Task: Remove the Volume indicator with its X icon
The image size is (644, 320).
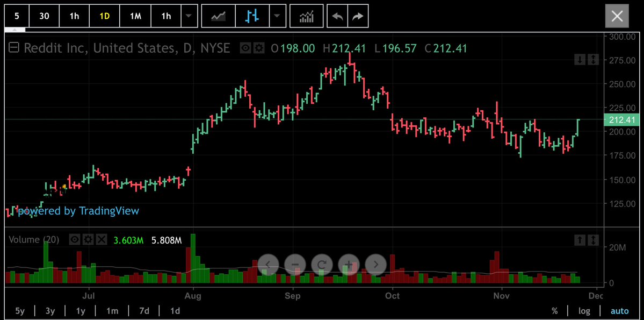Action: click(x=102, y=239)
